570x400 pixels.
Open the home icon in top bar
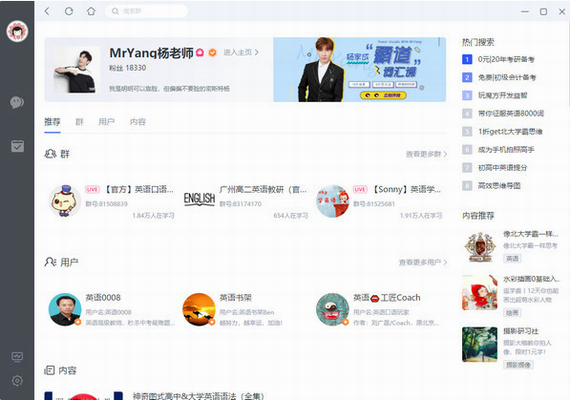[x=91, y=11]
